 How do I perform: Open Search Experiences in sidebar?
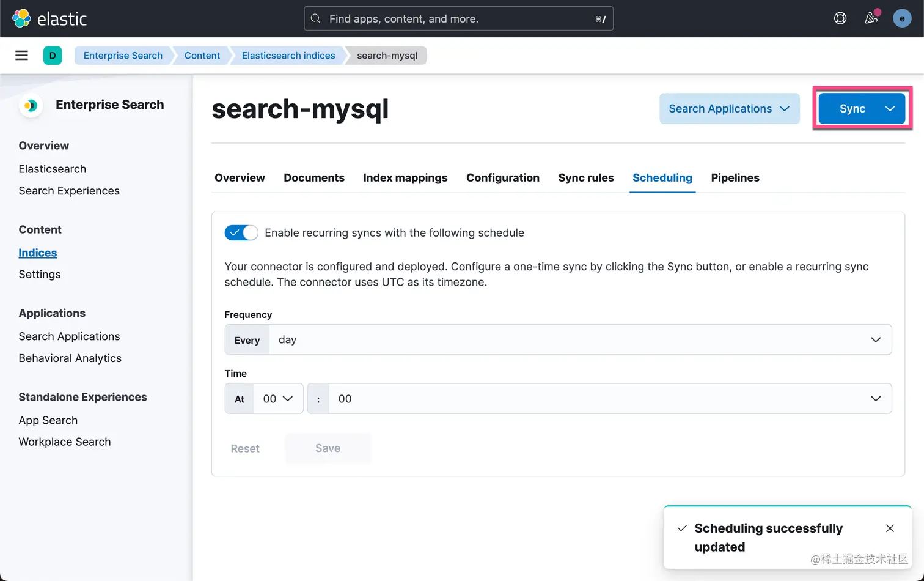tap(69, 191)
